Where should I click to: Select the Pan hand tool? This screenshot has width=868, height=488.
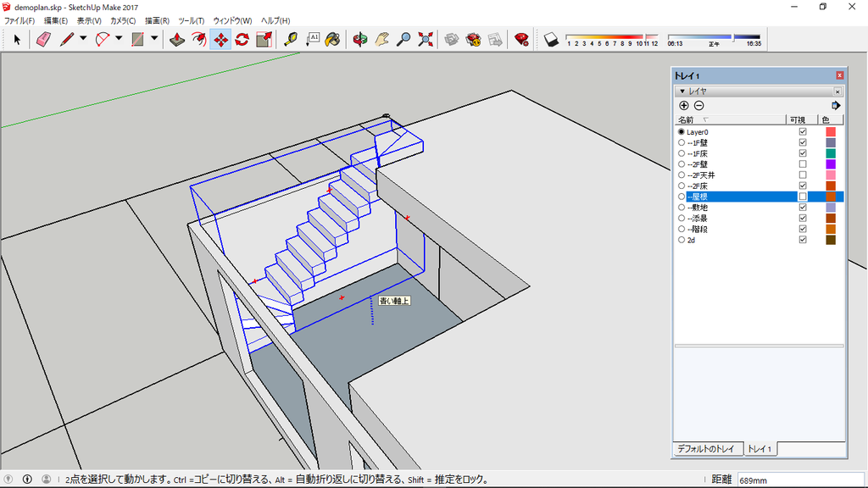382,39
